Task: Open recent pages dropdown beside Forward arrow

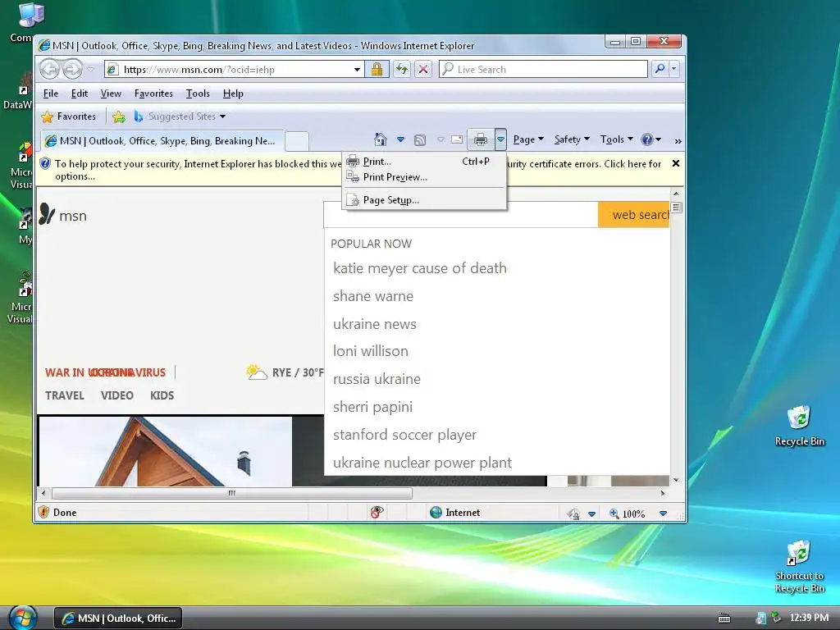Action: click(91, 69)
